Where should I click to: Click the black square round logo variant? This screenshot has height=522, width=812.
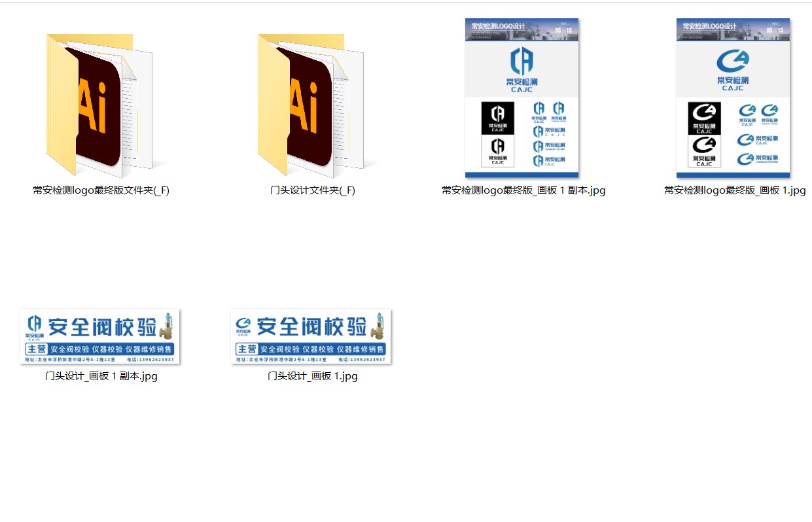coord(704,118)
